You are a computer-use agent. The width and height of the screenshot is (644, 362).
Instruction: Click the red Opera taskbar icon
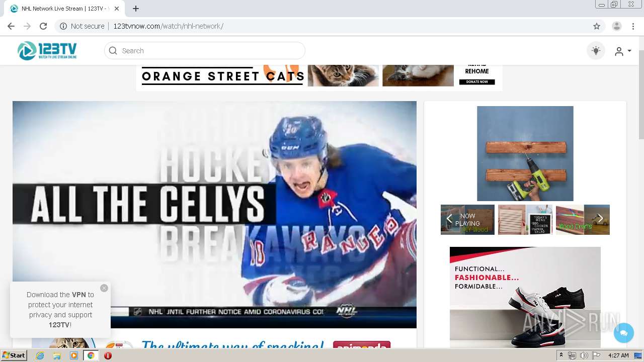coord(108,355)
